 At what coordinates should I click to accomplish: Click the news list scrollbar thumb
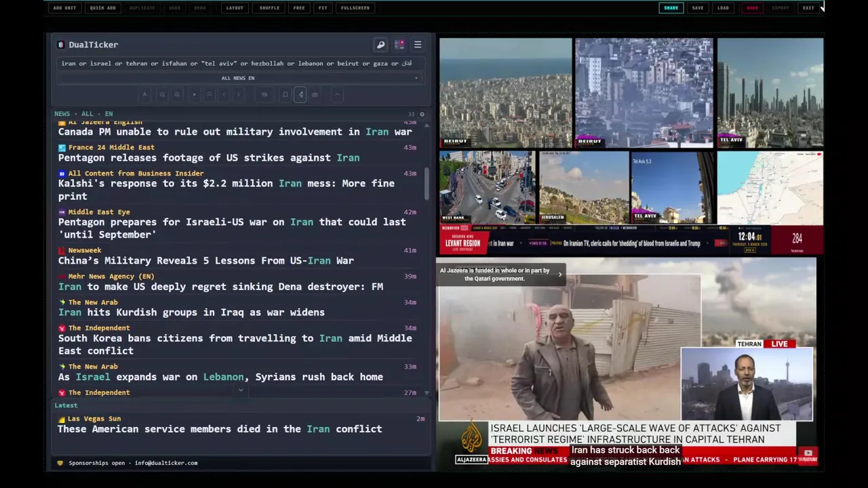point(427,183)
